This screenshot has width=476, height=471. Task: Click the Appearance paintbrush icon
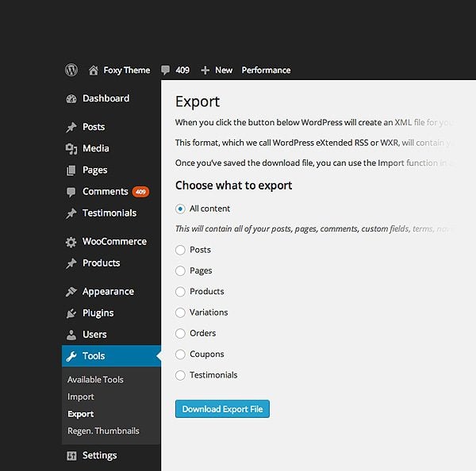(x=71, y=292)
